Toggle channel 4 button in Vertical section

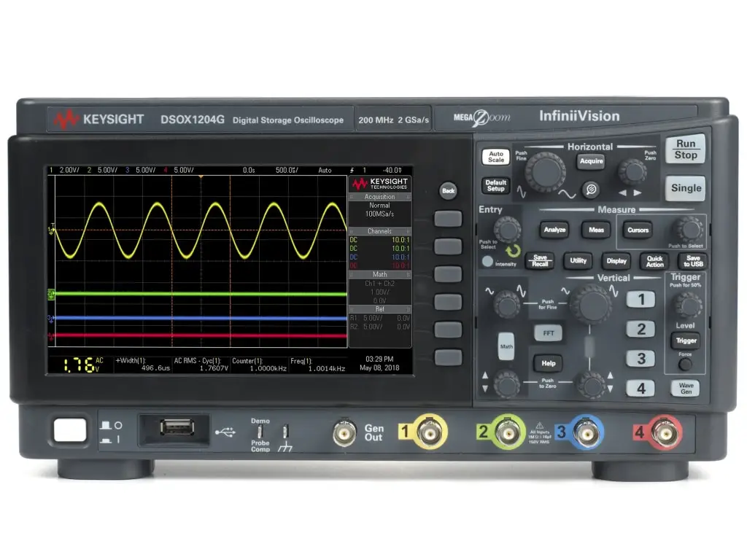pyautogui.click(x=640, y=388)
